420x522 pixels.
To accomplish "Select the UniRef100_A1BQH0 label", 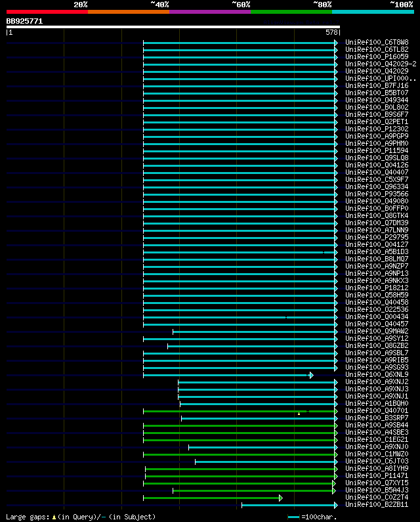I will pos(377,404).
